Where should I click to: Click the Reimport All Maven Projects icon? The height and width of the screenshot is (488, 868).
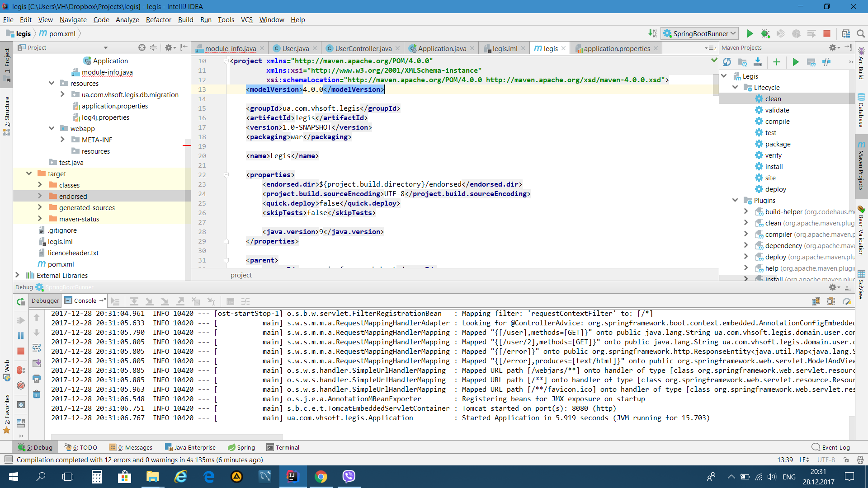[727, 62]
